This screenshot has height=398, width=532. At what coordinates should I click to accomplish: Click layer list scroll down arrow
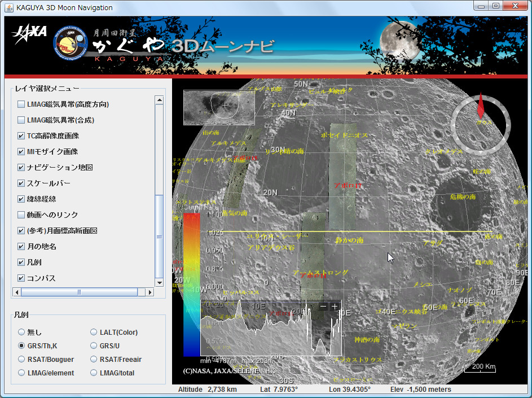[x=159, y=282]
